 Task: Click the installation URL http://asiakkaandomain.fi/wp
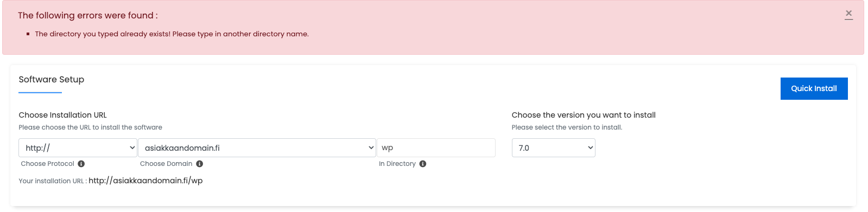145,181
